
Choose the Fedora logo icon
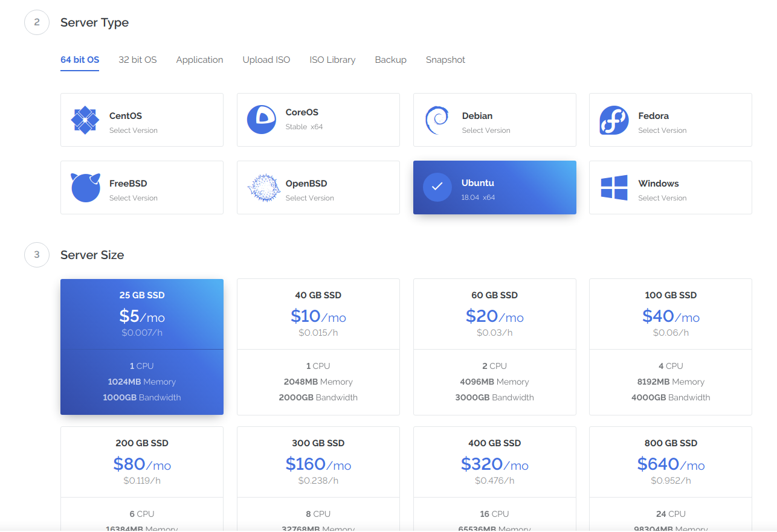click(x=614, y=120)
